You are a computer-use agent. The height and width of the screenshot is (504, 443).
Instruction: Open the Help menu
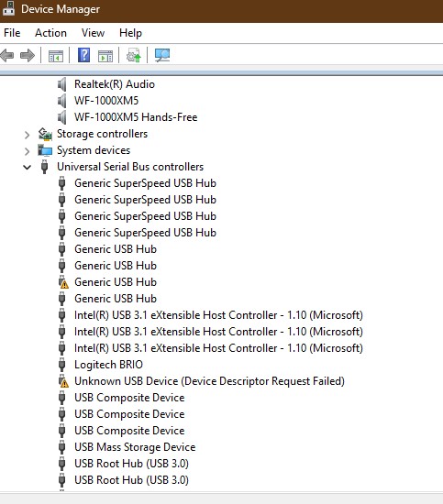click(130, 33)
